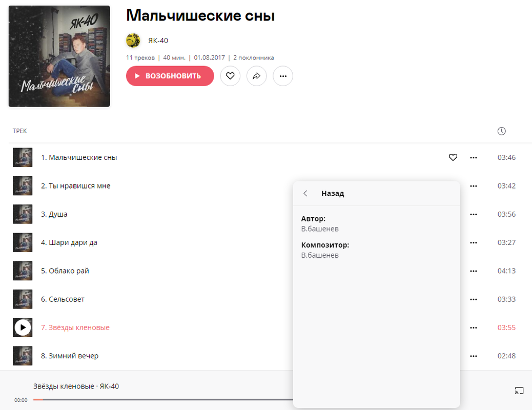
Task: Click the 2 поклонника fans count
Action: pyautogui.click(x=254, y=58)
